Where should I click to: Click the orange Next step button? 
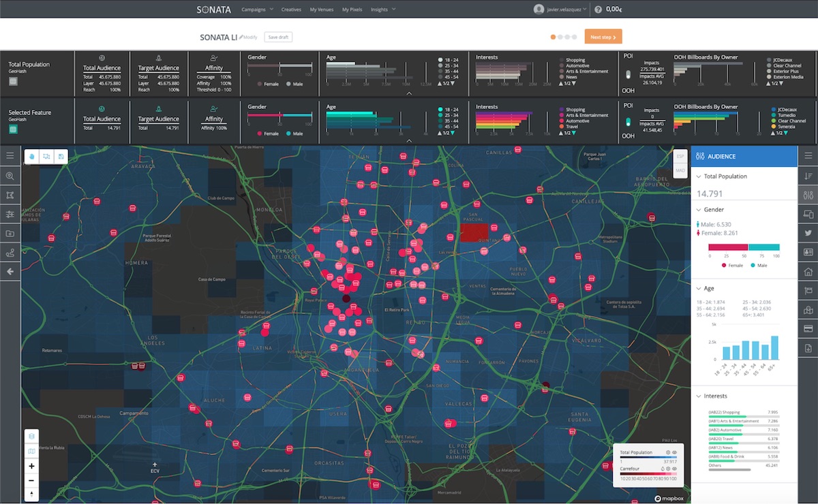click(603, 37)
